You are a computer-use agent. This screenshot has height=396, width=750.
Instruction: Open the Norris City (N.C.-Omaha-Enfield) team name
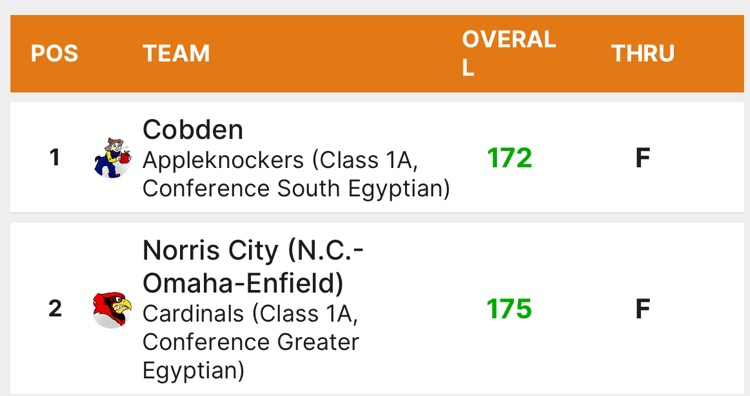(253, 266)
